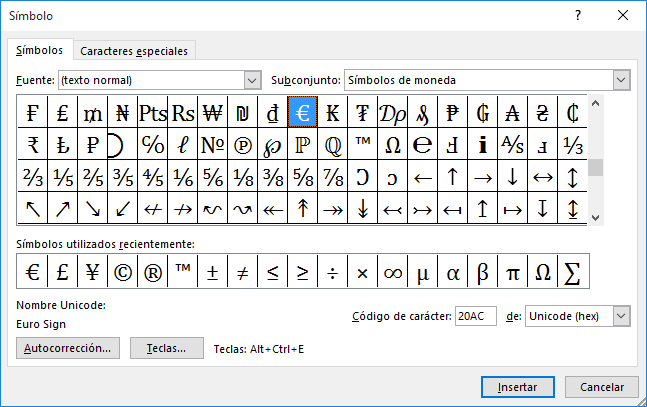Pick the Indian Rupee symbol in the grid
Image resolution: width=647 pixels, height=407 pixels.
(x=33, y=145)
